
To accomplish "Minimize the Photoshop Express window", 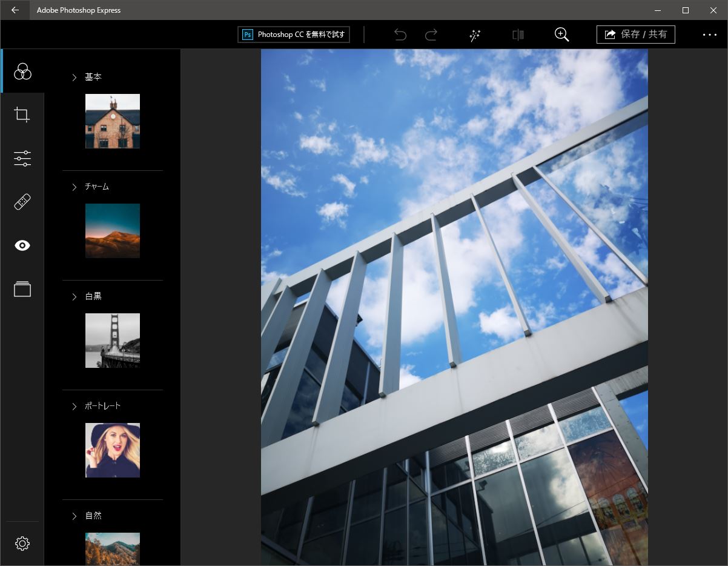I will [x=658, y=10].
